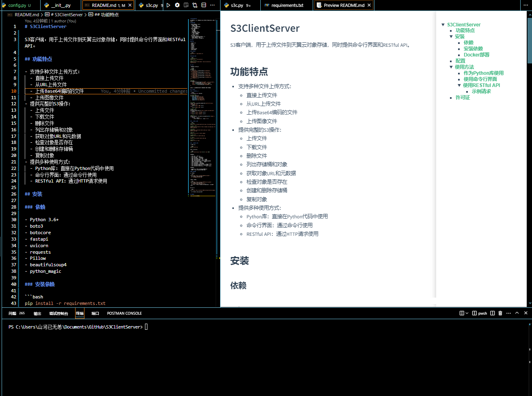
Task: Go to 作为Python库使用 in the outline
Action: pos(484,73)
